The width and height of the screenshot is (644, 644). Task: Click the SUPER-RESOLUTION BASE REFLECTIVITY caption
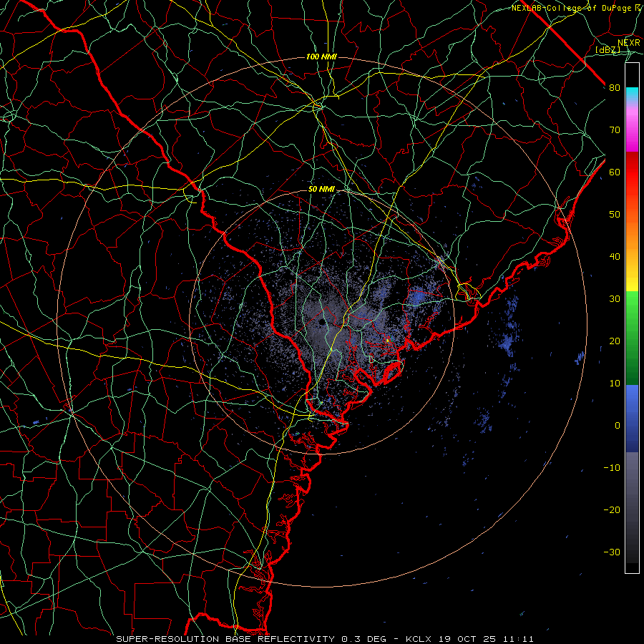click(225, 639)
